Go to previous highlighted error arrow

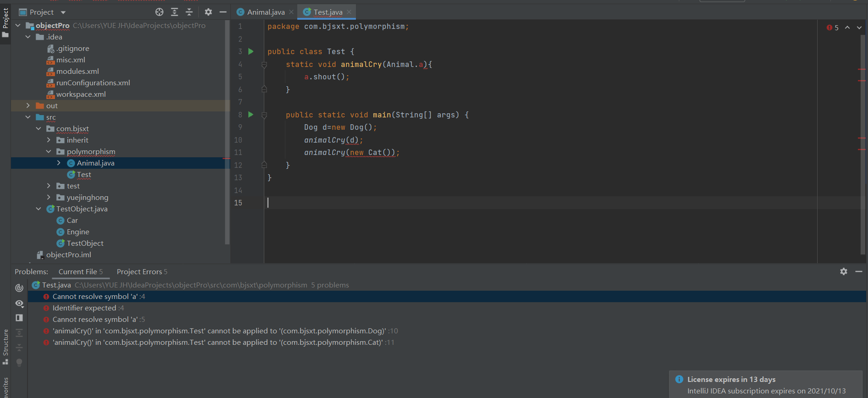coord(847,28)
